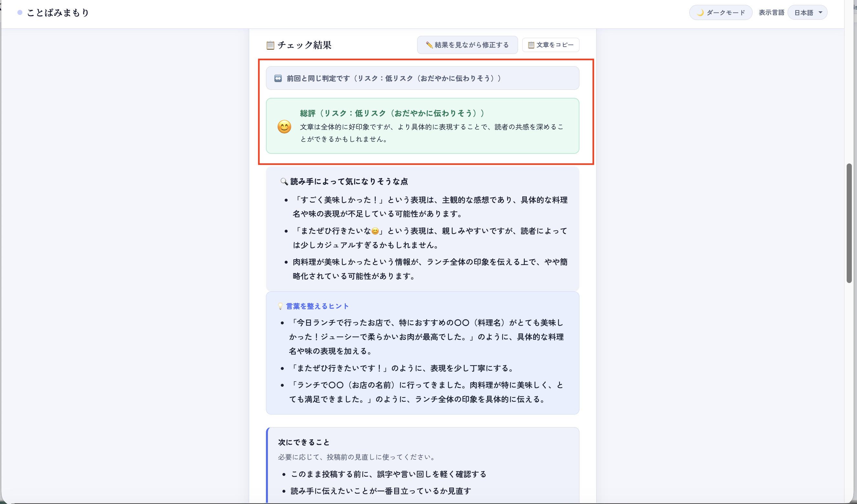The width and height of the screenshot is (857, 504).
Task: Toggle the ダークモード button
Action: click(720, 13)
